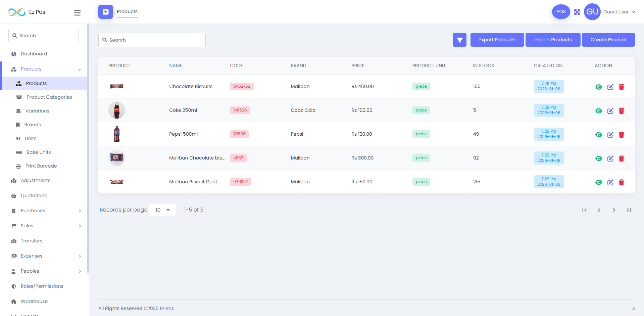The width and height of the screenshot is (644, 316).
Task: Open Maliban Chocolate biscuit thumbnail
Action: pyautogui.click(x=117, y=158)
